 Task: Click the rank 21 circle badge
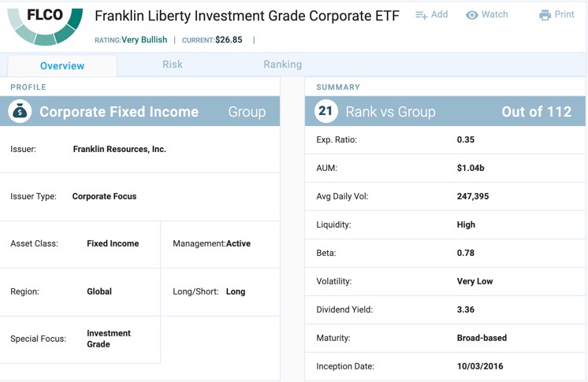pyautogui.click(x=326, y=112)
